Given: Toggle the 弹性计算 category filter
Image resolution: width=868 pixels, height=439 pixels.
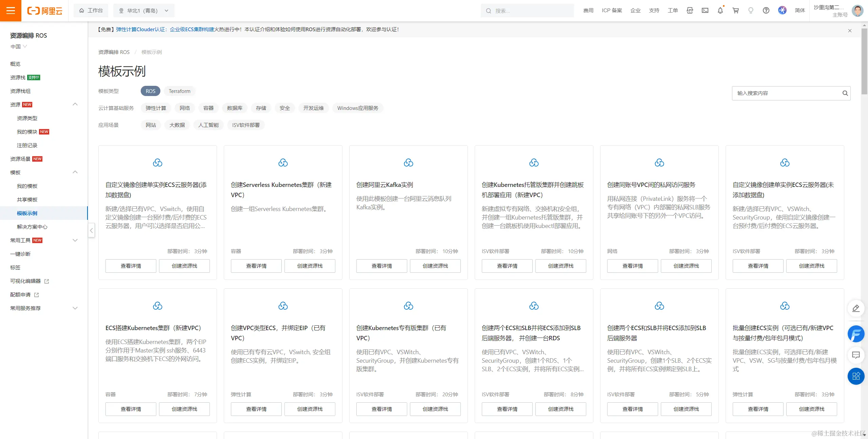Looking at the screenshot, I should coord(156,108).
